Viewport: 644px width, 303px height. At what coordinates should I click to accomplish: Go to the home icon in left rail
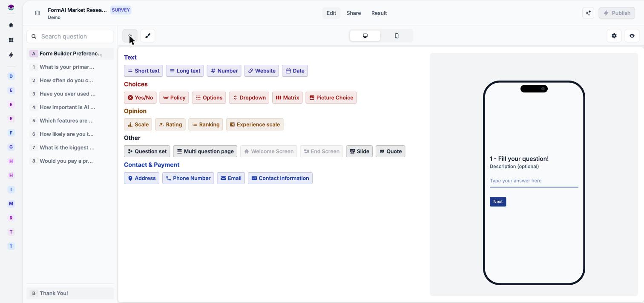tap(11, 25)
